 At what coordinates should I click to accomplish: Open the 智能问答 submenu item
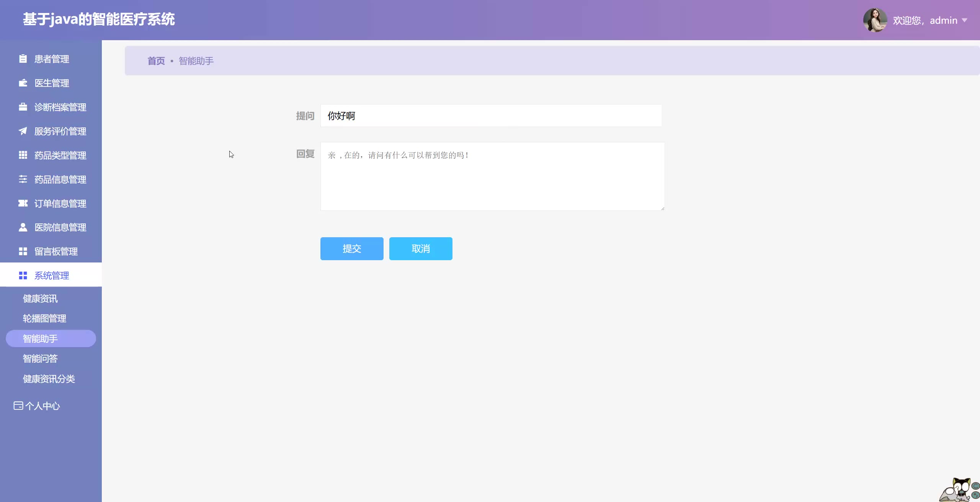pyautogui.click(x=40, y=359)
